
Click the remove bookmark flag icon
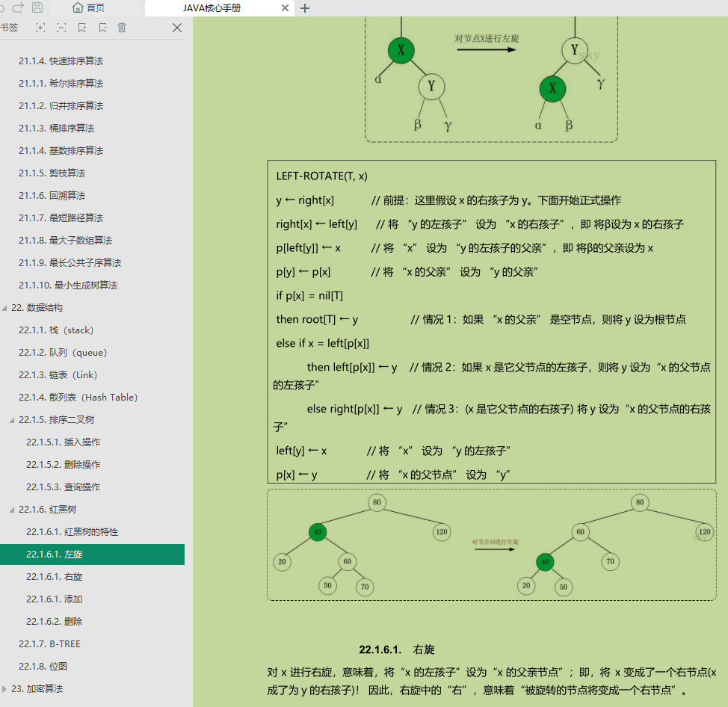coord(102,28)
